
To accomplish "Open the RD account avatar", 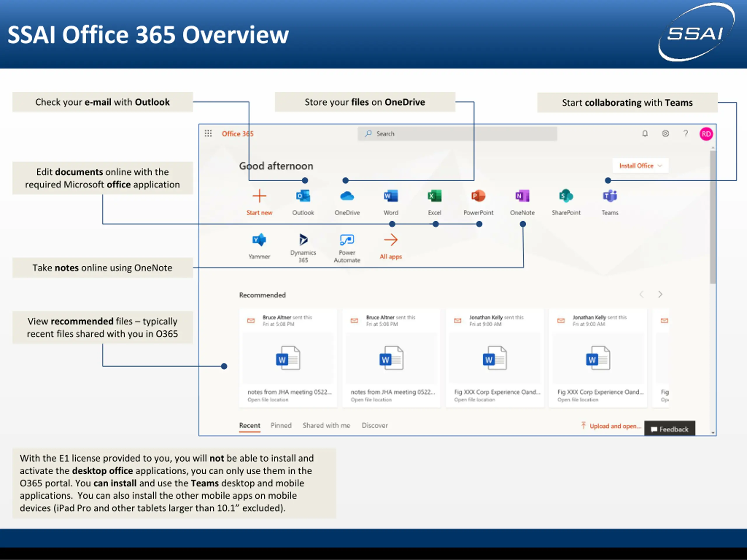I will [x=706, y=134].
